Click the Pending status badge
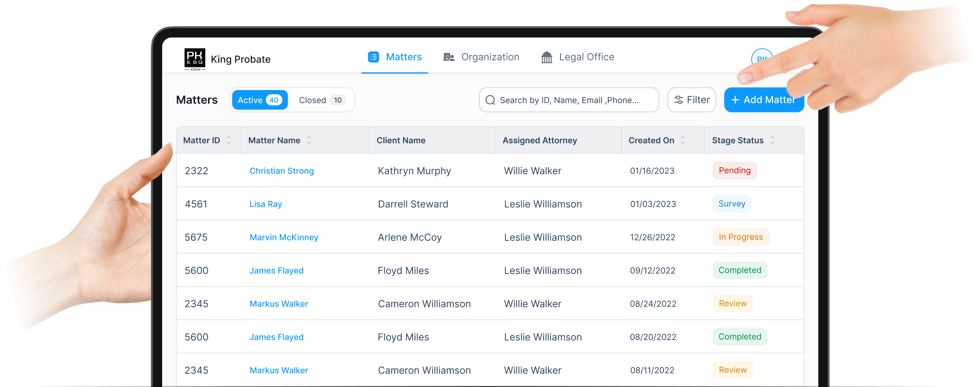Screen dimensions: 980x387 click(734, 171)
